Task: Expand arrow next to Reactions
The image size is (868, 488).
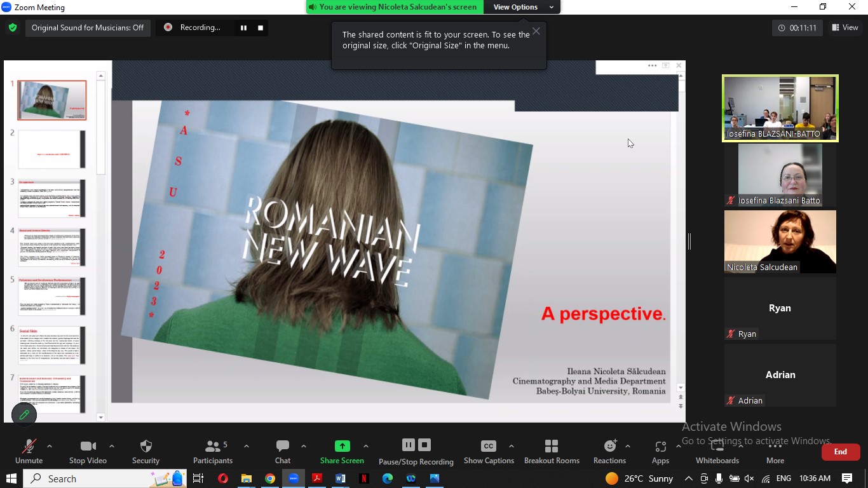Action: point(628,446)
